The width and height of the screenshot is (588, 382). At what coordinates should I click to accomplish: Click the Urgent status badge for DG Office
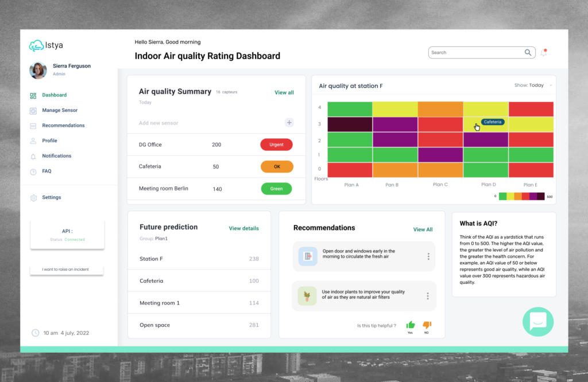point(276,145)
